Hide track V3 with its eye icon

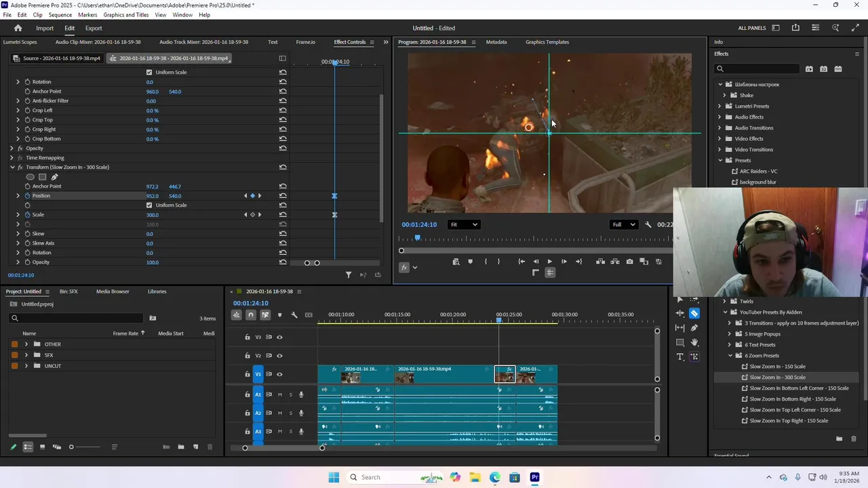279,337
